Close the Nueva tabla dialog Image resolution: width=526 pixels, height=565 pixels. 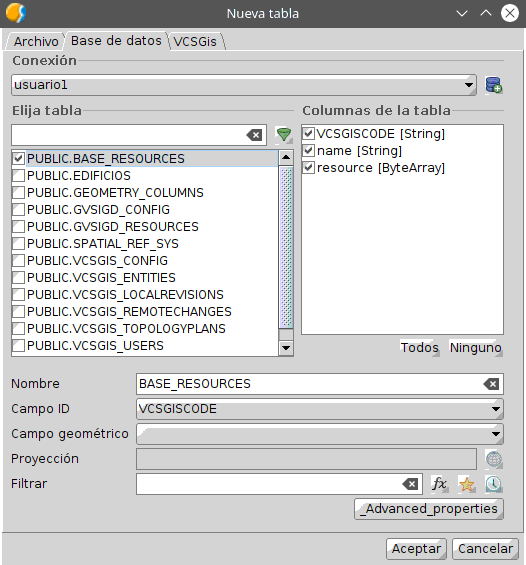click(x=510, y=13)
